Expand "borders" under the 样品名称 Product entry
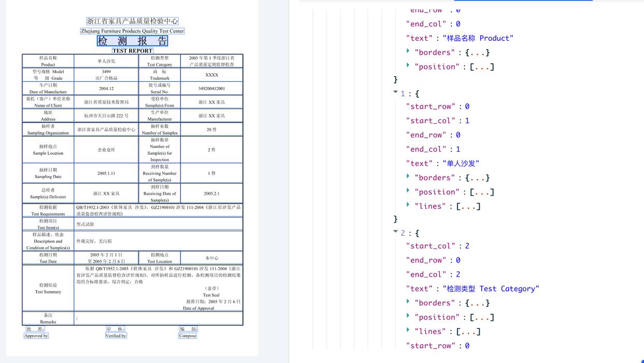 coord(408,52)
